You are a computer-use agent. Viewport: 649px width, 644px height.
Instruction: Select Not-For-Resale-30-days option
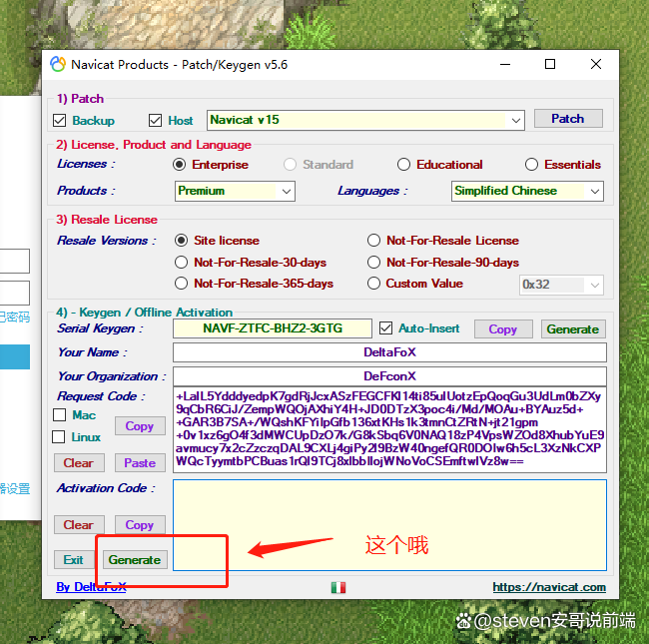181,263
